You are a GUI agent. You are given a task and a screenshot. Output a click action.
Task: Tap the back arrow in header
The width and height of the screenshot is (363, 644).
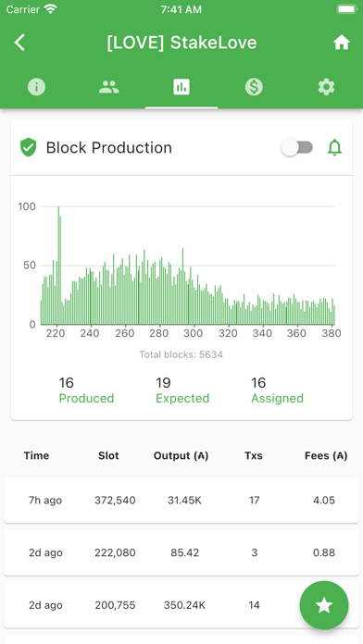pos(19,43)
